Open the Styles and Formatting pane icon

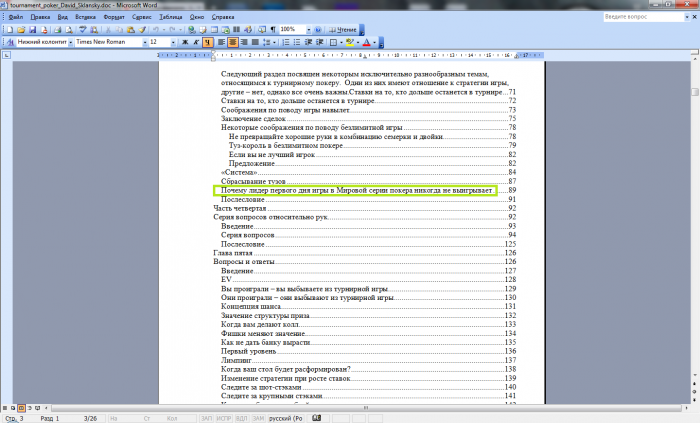tap(10, 42)
